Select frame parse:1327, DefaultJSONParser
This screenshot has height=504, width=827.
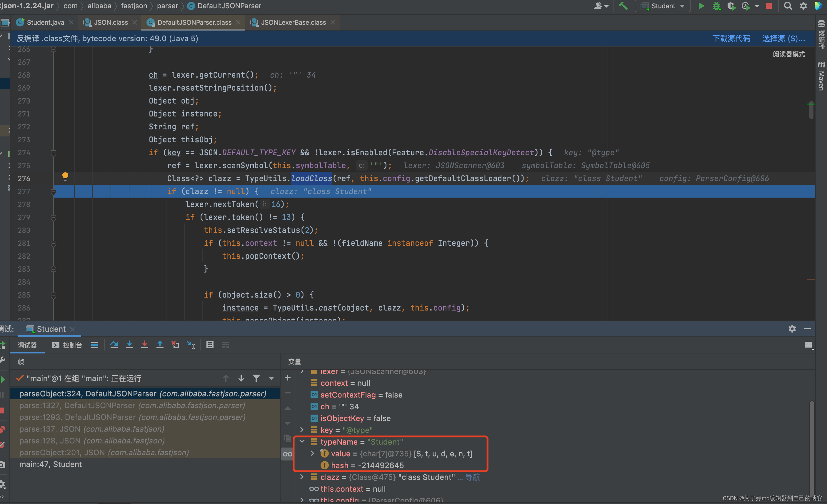(145, 405)
